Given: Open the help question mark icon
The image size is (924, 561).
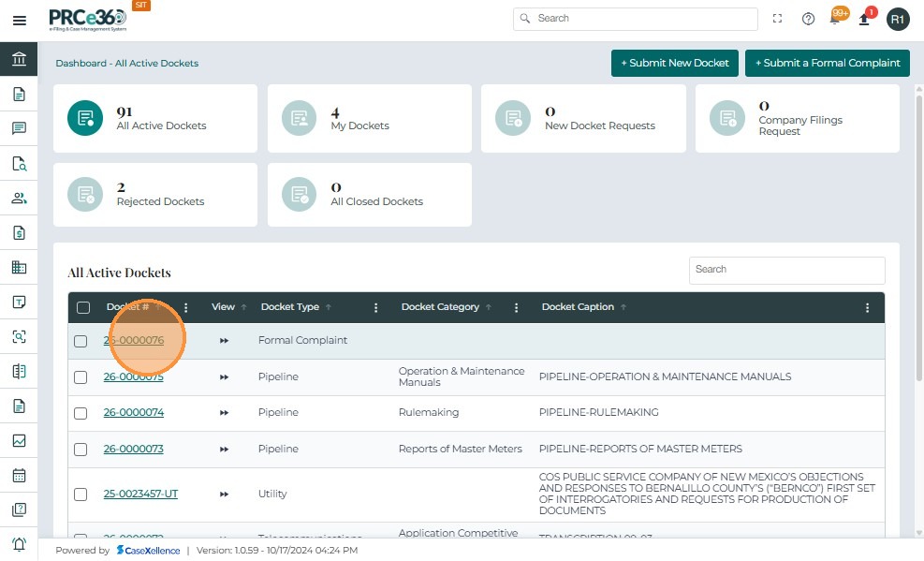Looking at the screenshot, I should coord(808,19).
